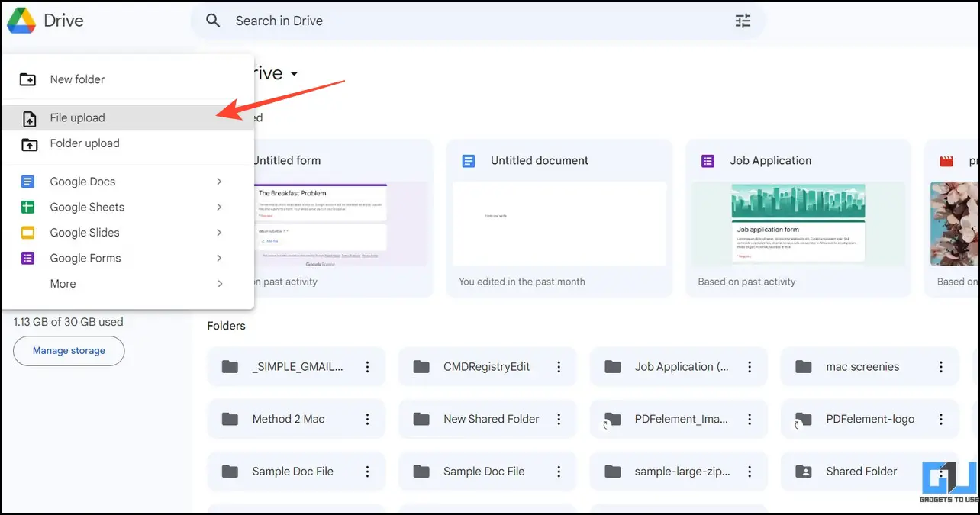The width and height of the screenshot is (980, 515).
Task: Click the Folders section heading
Action: 227,326
